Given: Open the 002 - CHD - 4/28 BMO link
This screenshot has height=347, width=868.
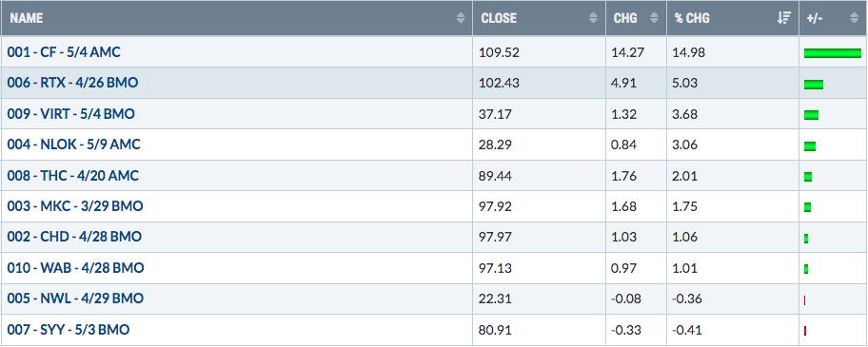Looking at the screenshot, I should 74,237.
